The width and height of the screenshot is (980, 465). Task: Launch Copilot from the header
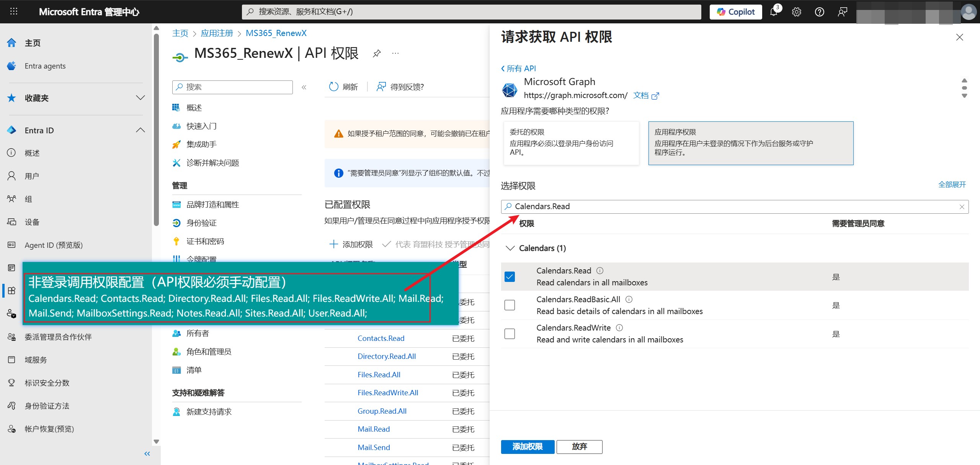coord(736,12)
